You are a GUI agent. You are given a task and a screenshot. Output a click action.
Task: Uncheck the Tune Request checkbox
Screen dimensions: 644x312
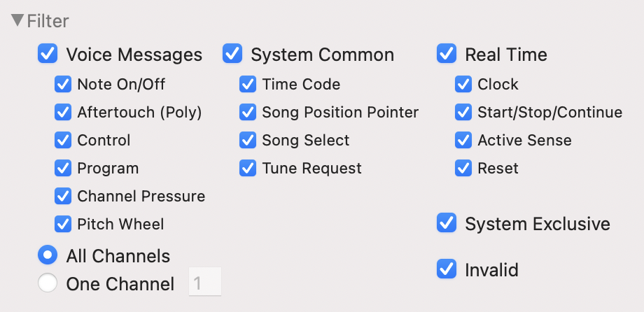[x=248, y=169]
